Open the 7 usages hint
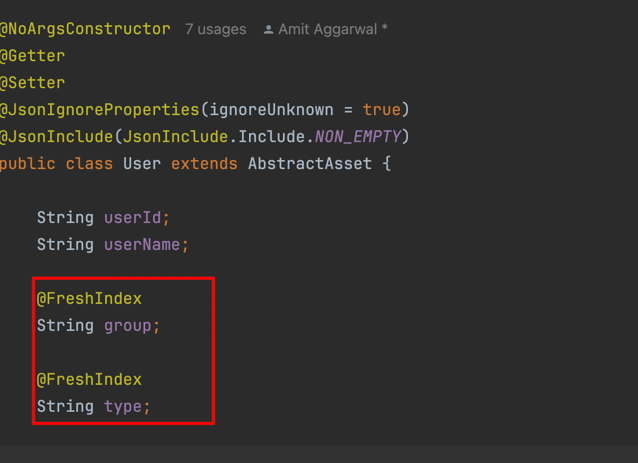 click(x=216, y=29)
